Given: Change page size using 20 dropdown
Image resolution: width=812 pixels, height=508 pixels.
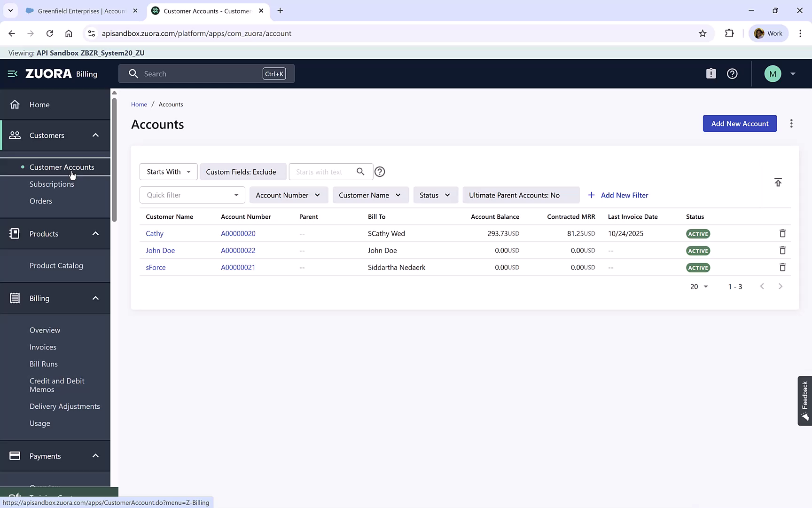Looking at the screenshot, I should coord(698,286).
